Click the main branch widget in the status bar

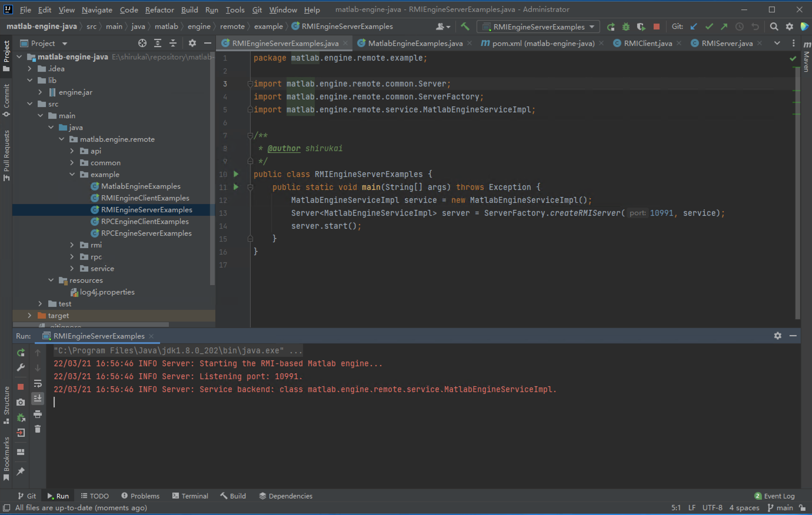coord(780,508)
